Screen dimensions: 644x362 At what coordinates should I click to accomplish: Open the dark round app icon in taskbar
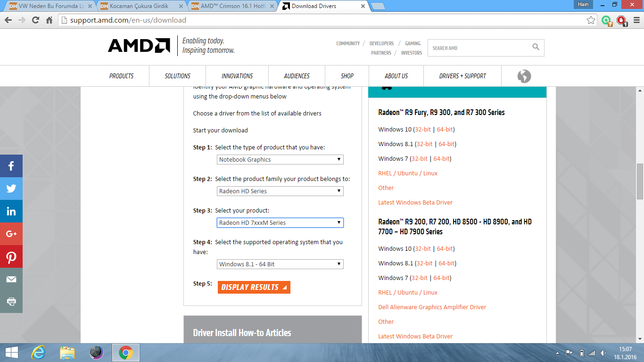(x=96, y=353)
